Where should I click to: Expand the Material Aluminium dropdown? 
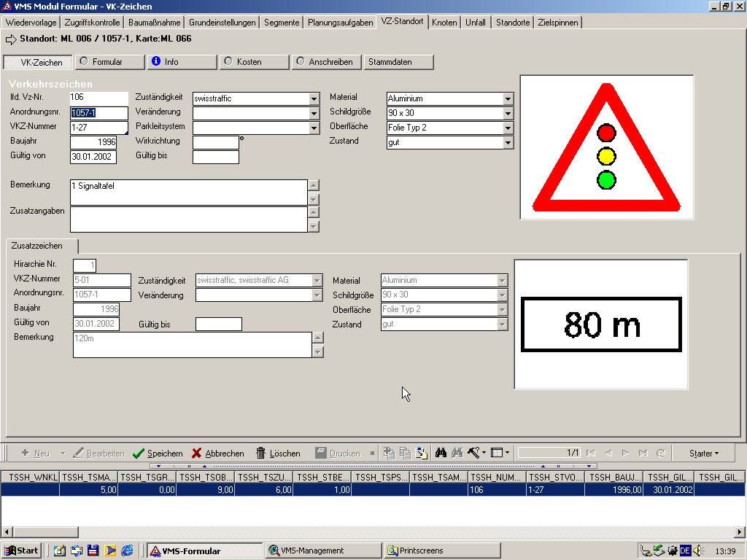[508, 98]
